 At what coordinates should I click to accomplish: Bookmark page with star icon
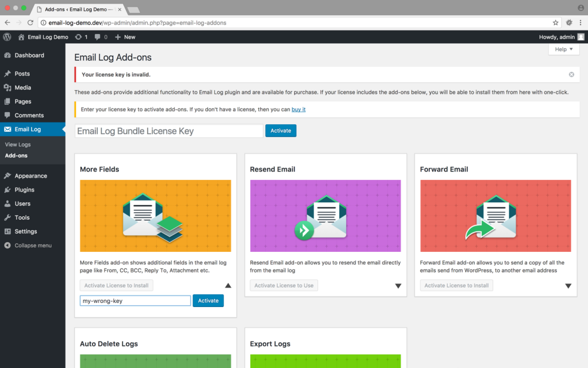coord(555,22)
